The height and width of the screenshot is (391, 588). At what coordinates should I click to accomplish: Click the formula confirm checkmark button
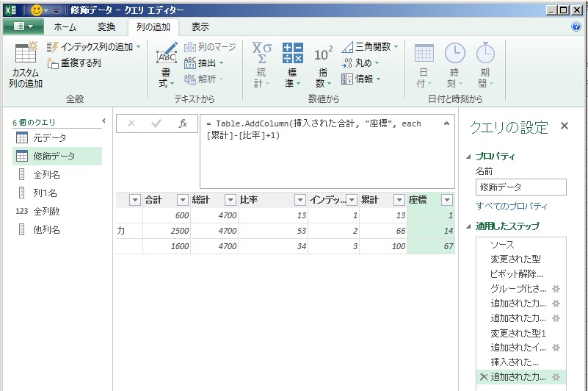(156, 123)
